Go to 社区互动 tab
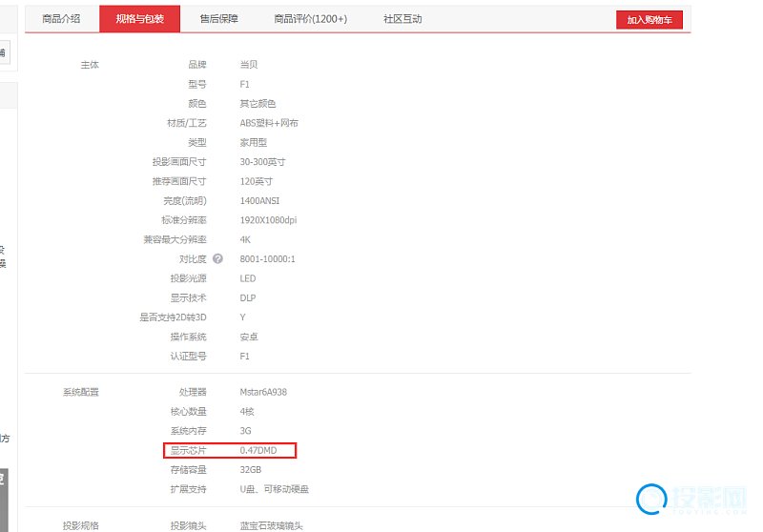 (402, 19)
